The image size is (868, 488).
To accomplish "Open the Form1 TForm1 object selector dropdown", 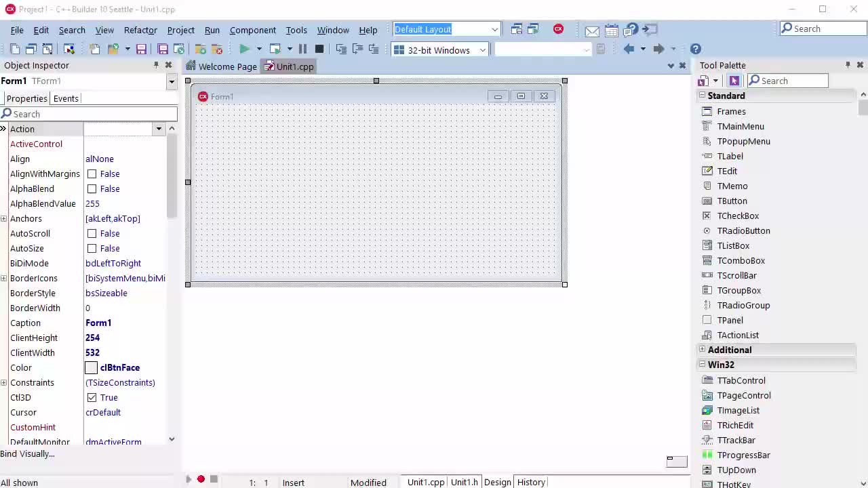I will pyautogui.click(x=171, y=81).
